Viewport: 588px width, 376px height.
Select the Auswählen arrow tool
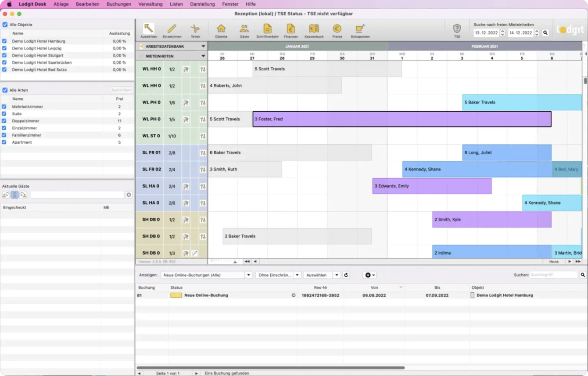point(149,29)
